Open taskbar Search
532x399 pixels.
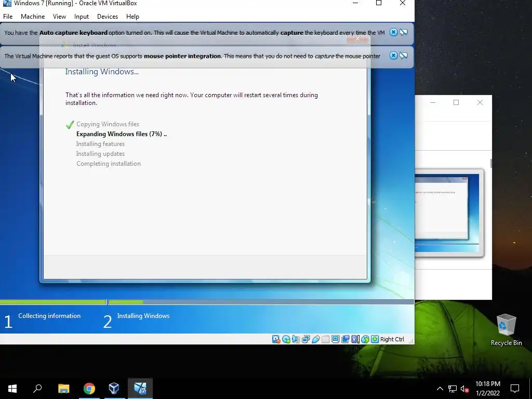point(37,389)
